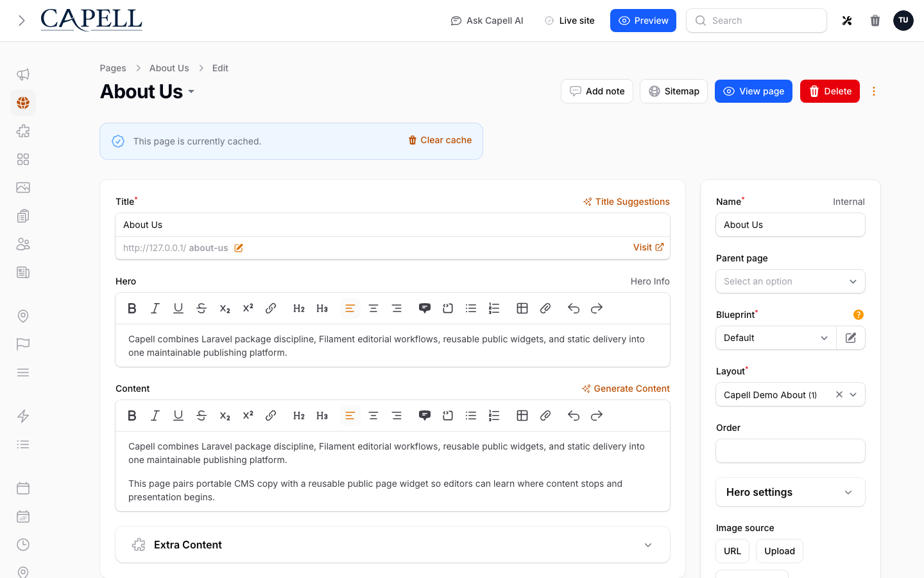The image size is (924, 578).
Task: Clear the Capell Demo About layout selection
Action: tap(839, 394)
